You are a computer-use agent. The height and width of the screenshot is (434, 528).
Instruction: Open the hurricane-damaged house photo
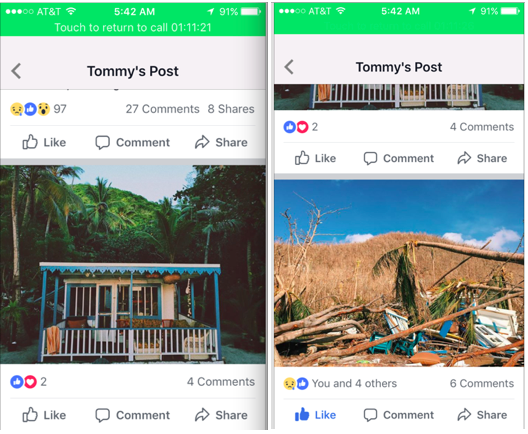click(399, 273)
